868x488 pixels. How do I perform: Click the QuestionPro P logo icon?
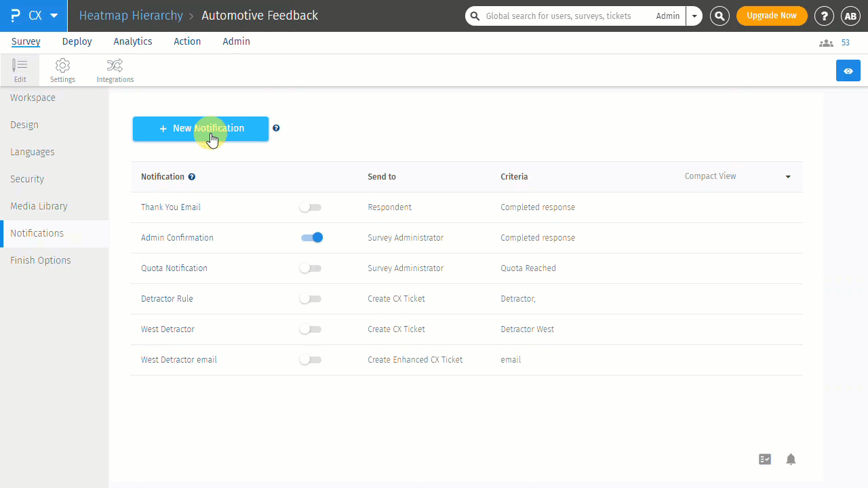(16, 16)
